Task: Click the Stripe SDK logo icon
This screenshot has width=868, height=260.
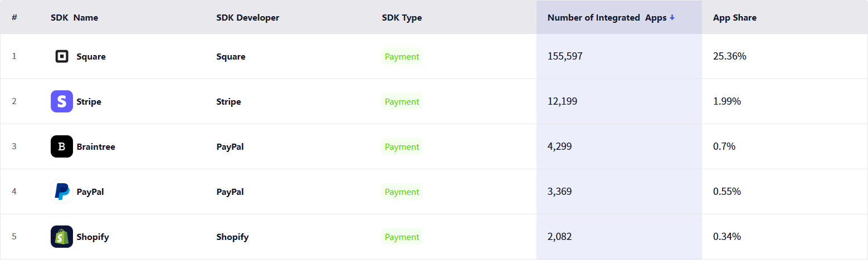Action: [62, 101]
